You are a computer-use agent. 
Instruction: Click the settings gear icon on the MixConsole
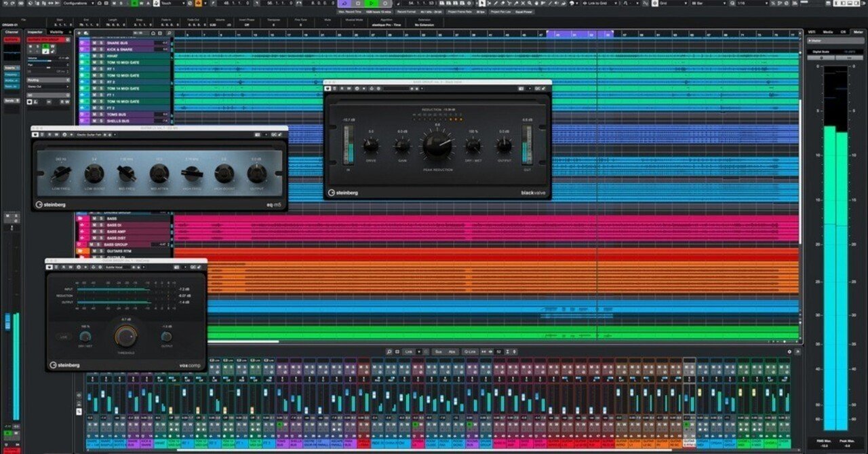coord(789,350)
